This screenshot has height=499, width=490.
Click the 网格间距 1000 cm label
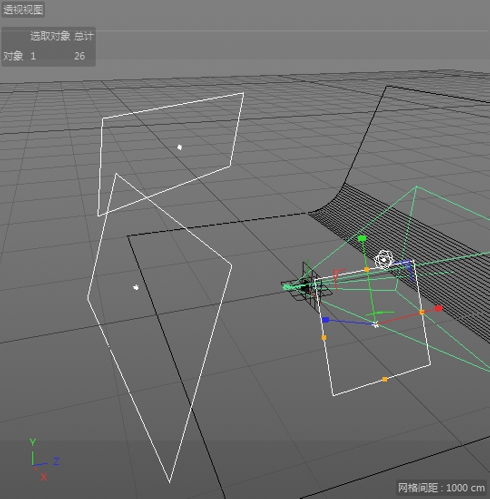[441, 488]
